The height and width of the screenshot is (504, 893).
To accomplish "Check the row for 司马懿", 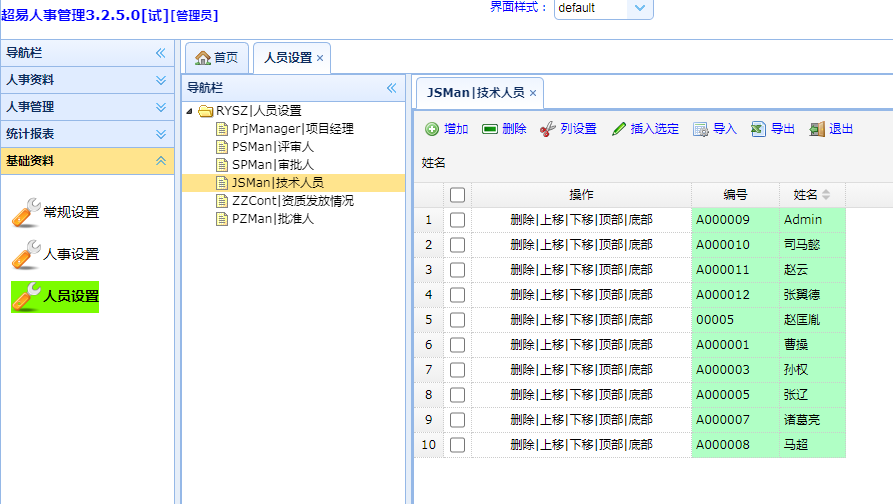I will (x=457, y=245).
